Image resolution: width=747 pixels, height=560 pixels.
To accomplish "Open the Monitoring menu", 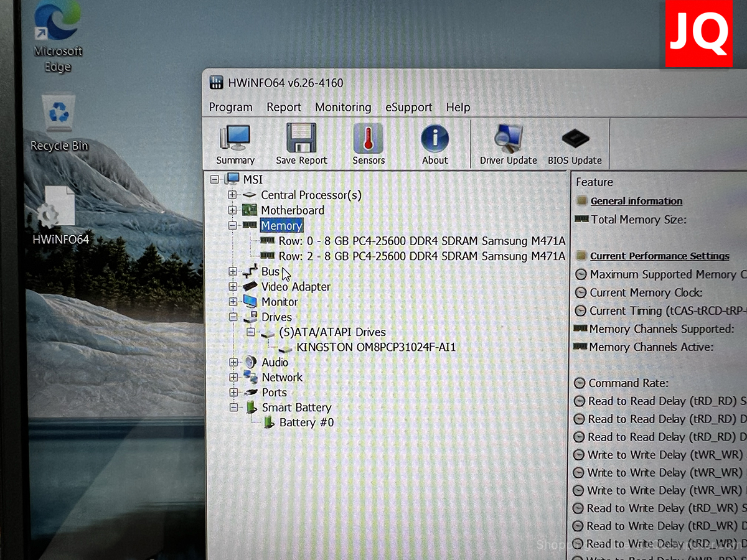I will (343, 107).
